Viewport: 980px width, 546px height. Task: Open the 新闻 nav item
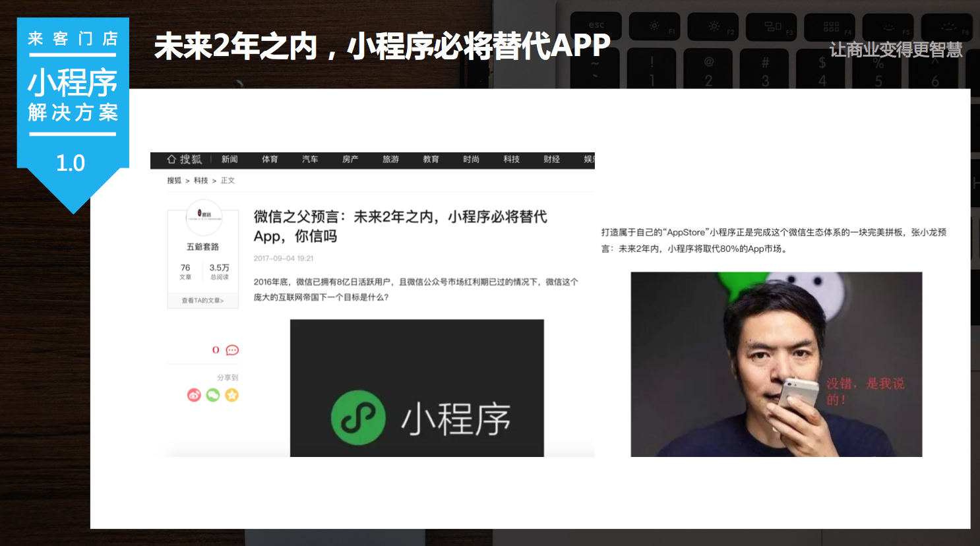pos(230,160)
